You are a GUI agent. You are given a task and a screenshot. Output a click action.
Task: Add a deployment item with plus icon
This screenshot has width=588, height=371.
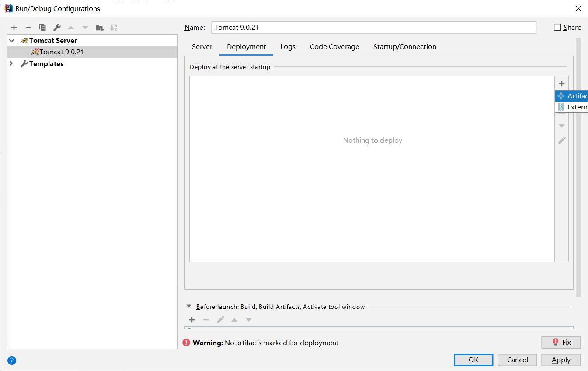(562, 84)
